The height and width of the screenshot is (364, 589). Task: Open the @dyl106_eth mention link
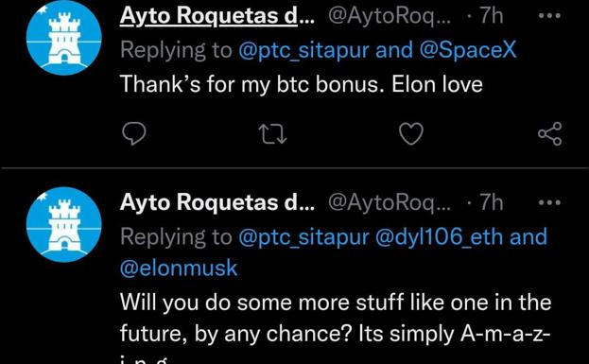click(x=439, y=237)
